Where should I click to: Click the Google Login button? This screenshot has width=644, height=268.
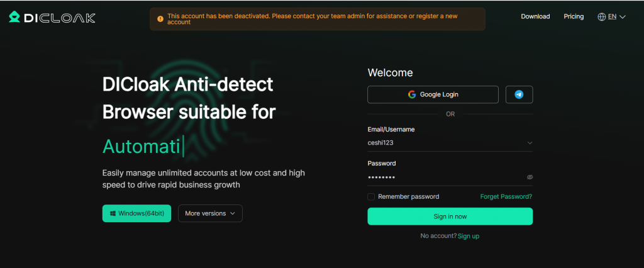433,94
